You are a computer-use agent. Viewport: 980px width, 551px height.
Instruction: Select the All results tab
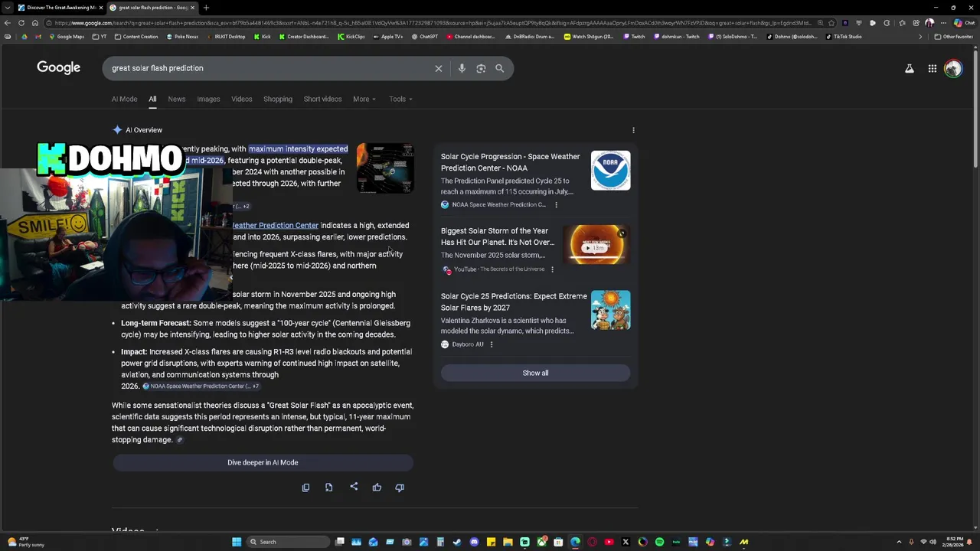152,99
